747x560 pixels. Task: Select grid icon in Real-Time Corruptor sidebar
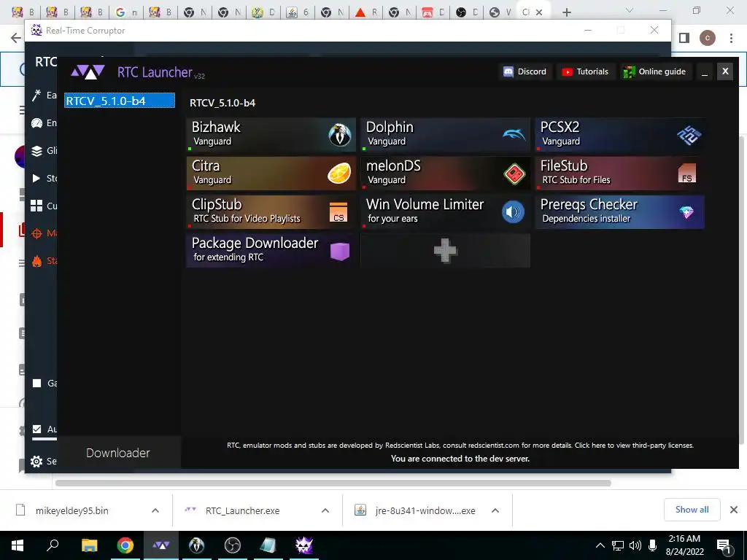(x=36, y=206)
